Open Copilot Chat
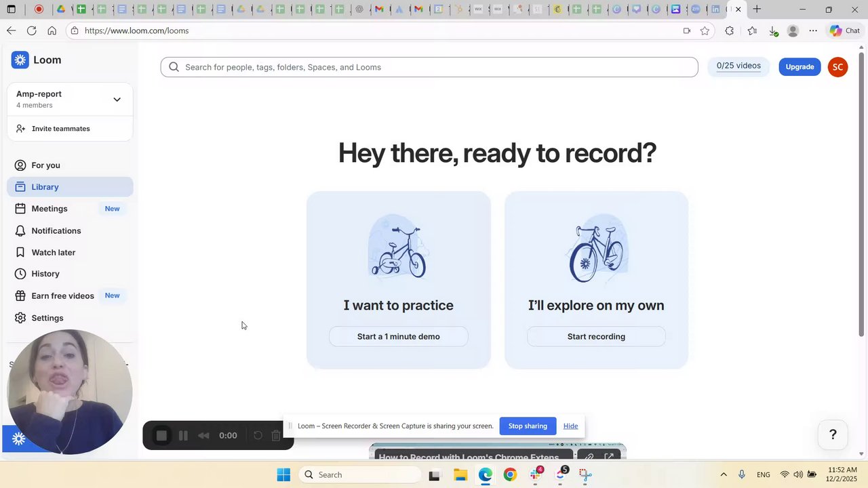The height and width of the screenshot is (488, 868). (x=845, y=30)
